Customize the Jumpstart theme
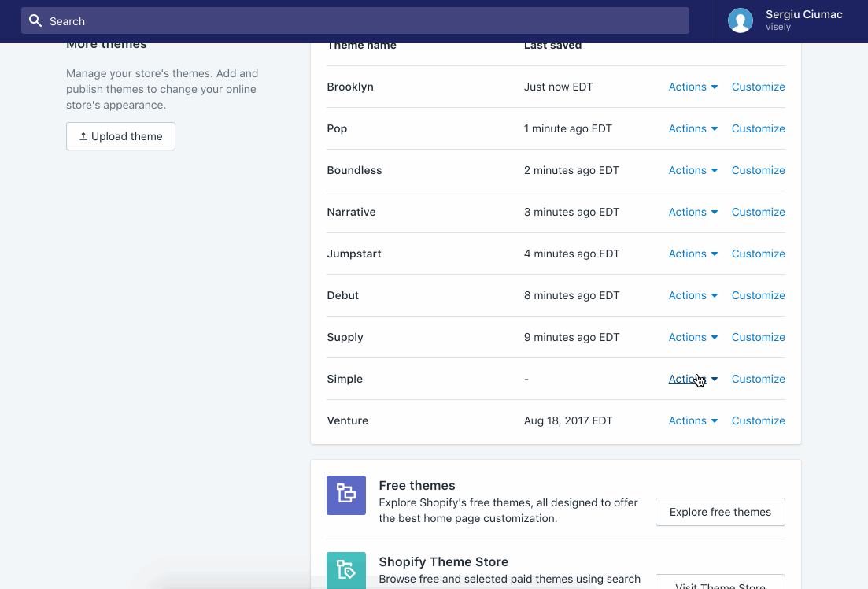This screenshot has height=589, width=868. coord(758,254)
